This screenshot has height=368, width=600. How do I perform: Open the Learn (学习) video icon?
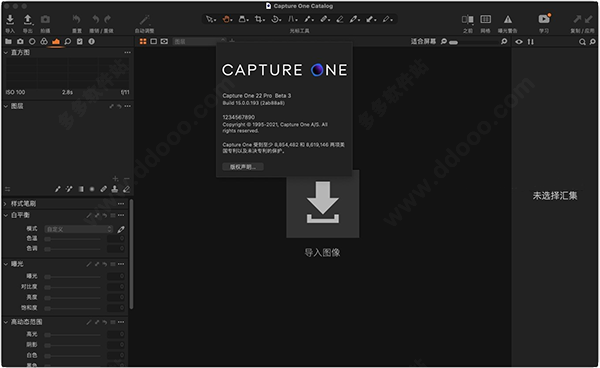pos(544,19)
